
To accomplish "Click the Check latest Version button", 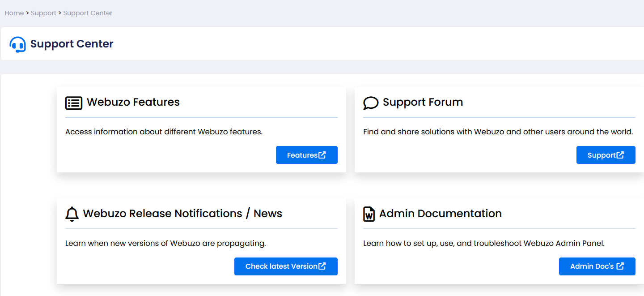I will click(286, 266).
